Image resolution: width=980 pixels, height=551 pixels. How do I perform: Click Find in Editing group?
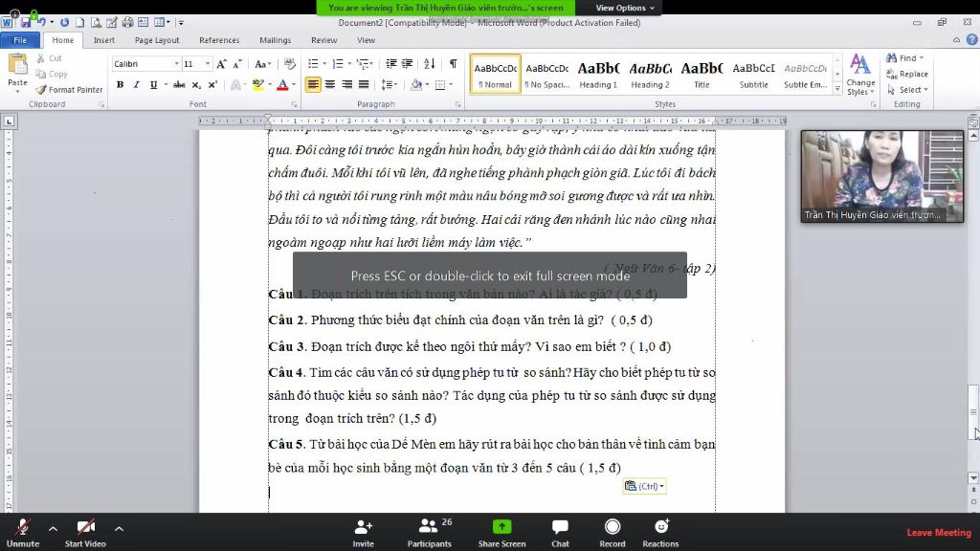[905, 57]
